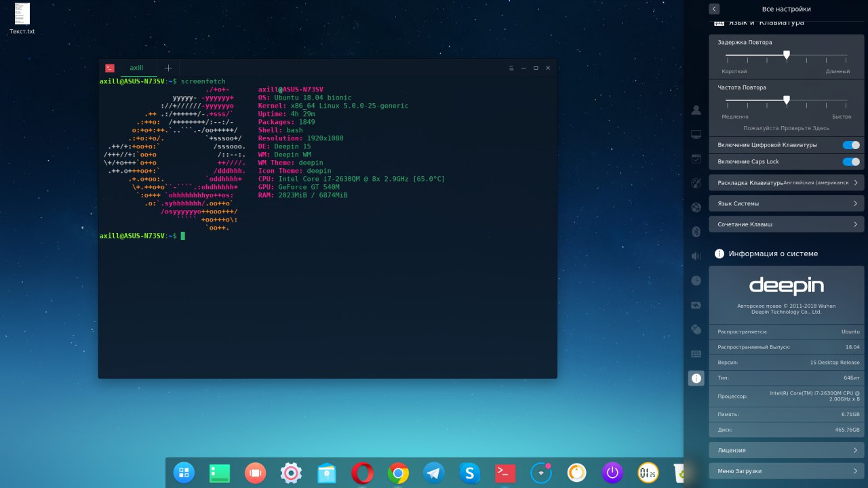Open Sound settings speaker icon
This screenshot has height=488, width=868.
click(x=696, y=256)
